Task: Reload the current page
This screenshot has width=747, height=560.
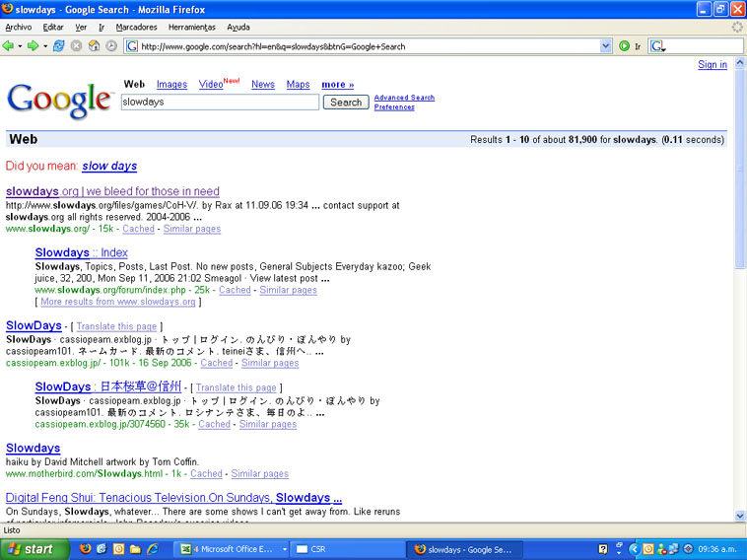Action: point(58,46)
